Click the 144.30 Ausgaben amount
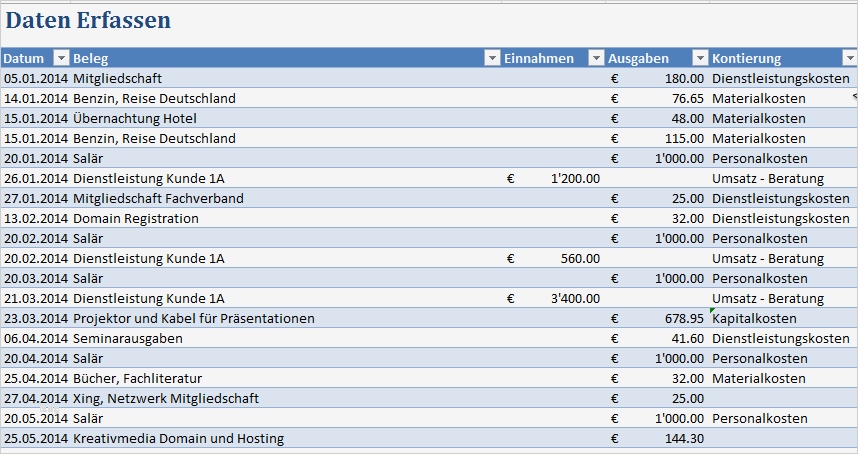 point(684,438)
